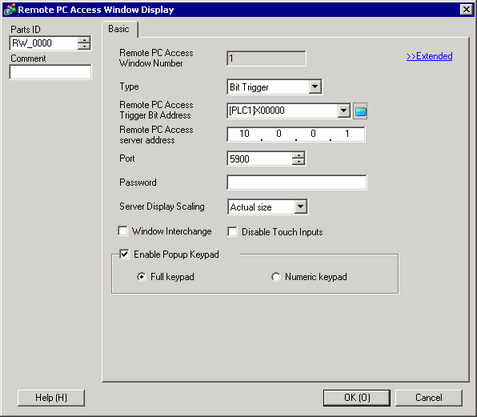
Task: Click the app icon in the title bar
Action: pyautogui.click(x=10, y=9)
